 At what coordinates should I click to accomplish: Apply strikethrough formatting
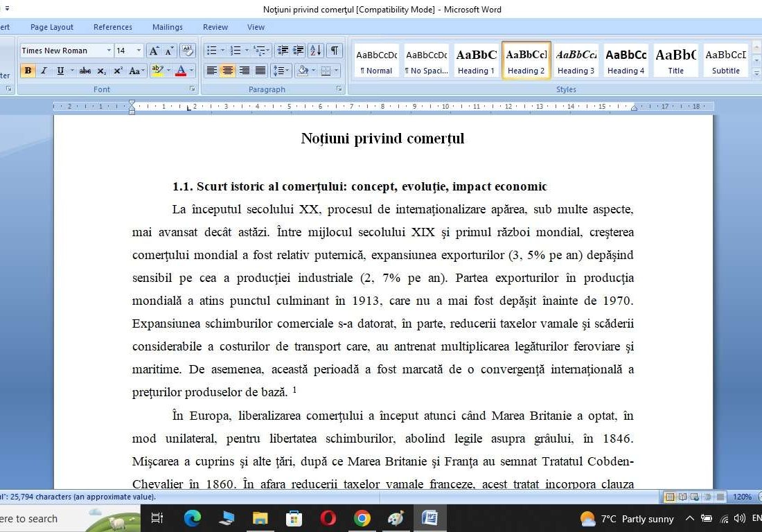pos(85,71)
